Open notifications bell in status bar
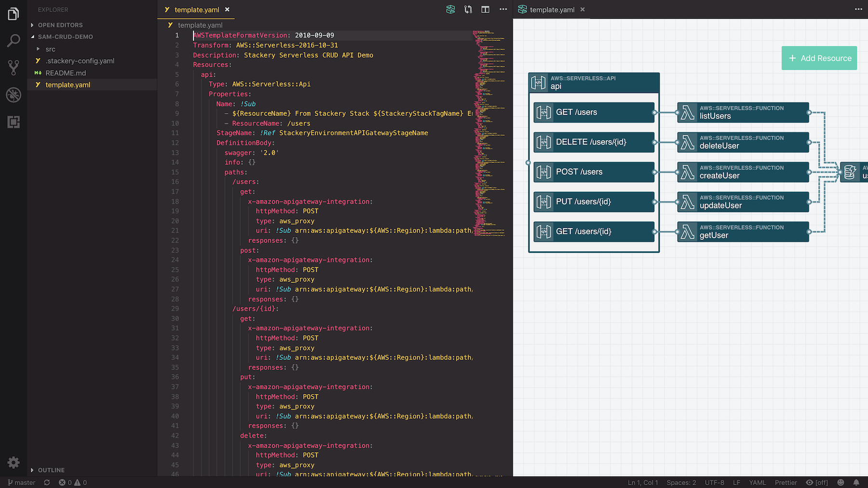Image resolution: width=868 pixels, height=488 pixels. pos(856,482)
